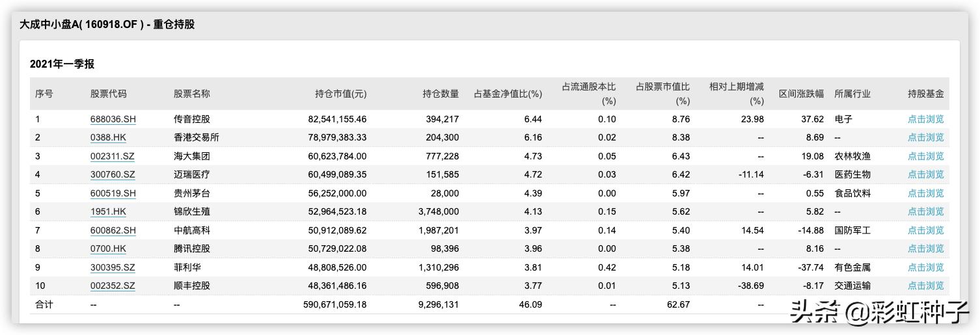This screenshot has width=980, height=335.
Task: Click the 所属行业 column header
Action: (x=852, y=94)
